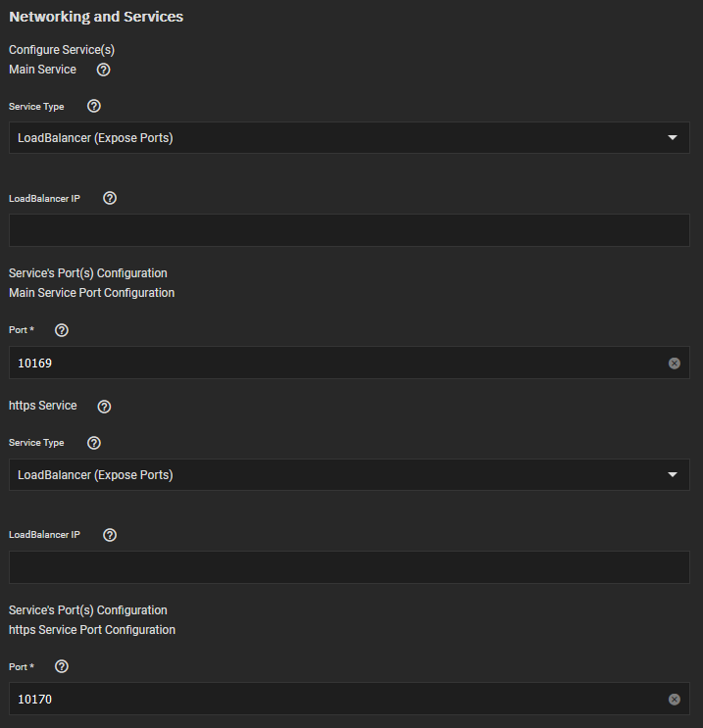Clear the port value 10169
Screen dimensions: 703x728
point(675,364)
